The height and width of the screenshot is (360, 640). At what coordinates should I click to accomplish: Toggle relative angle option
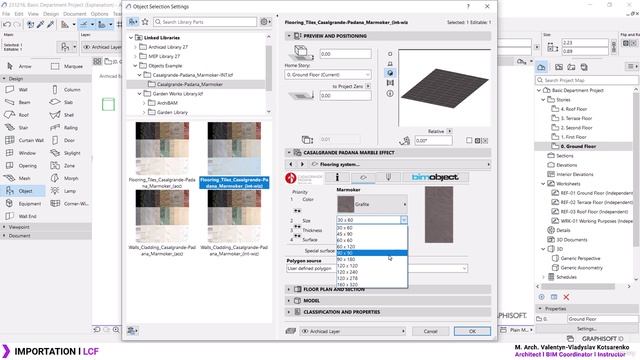point(449,131)
